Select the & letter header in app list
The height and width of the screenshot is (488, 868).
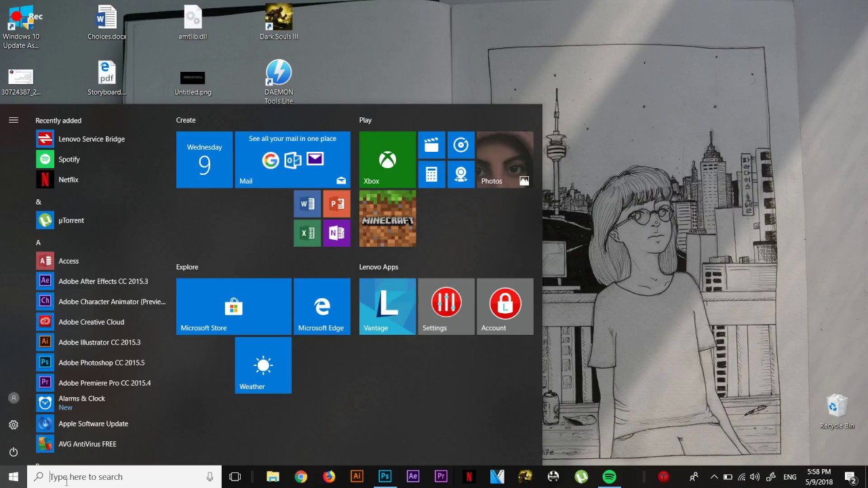tap(39, 202)
